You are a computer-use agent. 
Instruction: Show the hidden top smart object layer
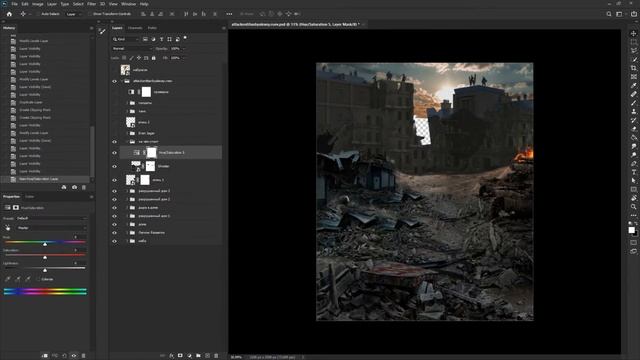click(x=114, y=70)
